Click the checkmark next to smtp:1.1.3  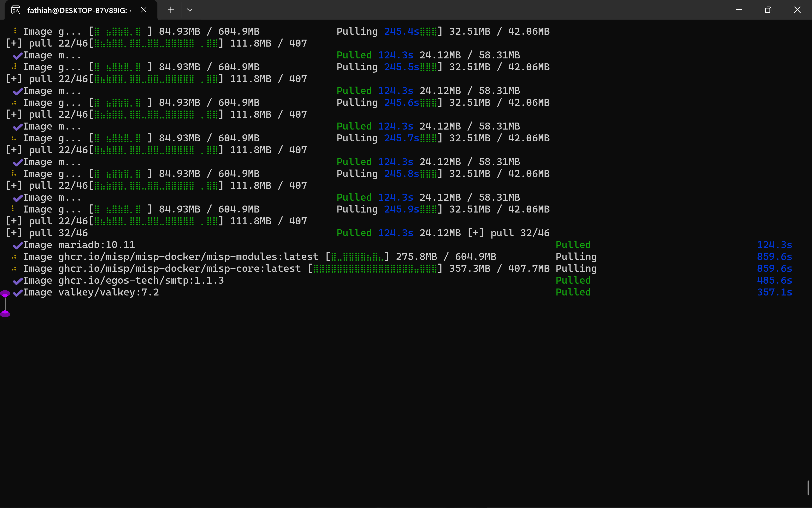(x=18, y=281)
